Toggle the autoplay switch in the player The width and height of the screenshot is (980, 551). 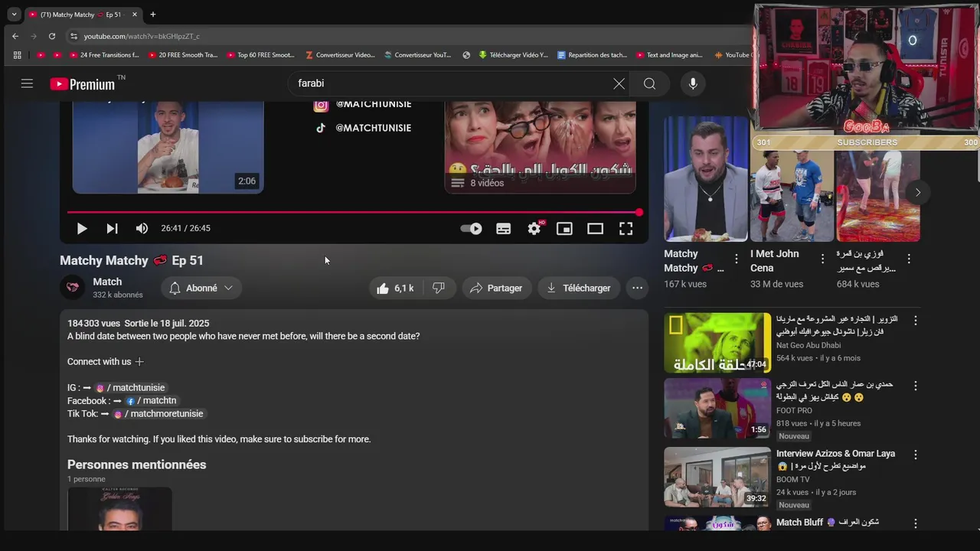[471, 228]
